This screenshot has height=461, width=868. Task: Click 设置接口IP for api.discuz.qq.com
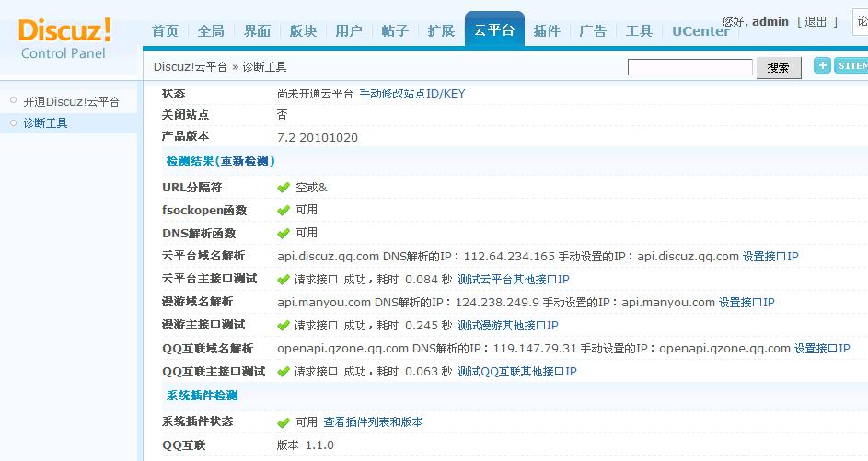(770, 256)
